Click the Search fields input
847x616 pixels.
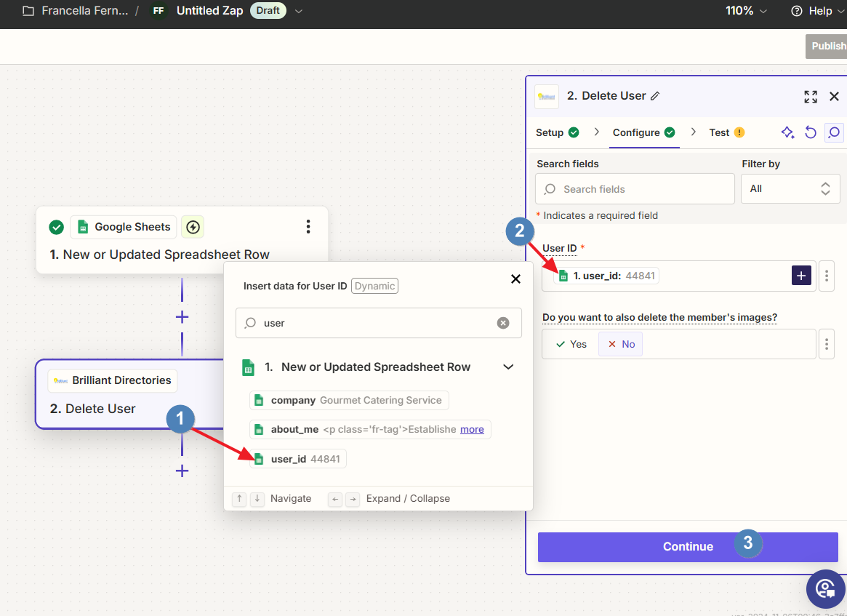pos(635,189)
